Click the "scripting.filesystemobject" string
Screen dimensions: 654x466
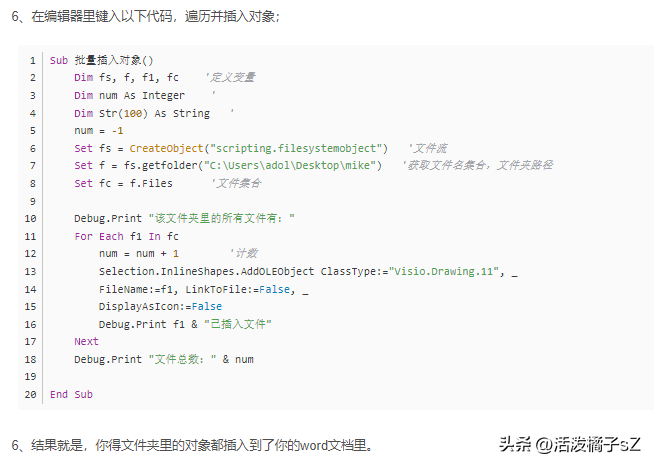296,149
